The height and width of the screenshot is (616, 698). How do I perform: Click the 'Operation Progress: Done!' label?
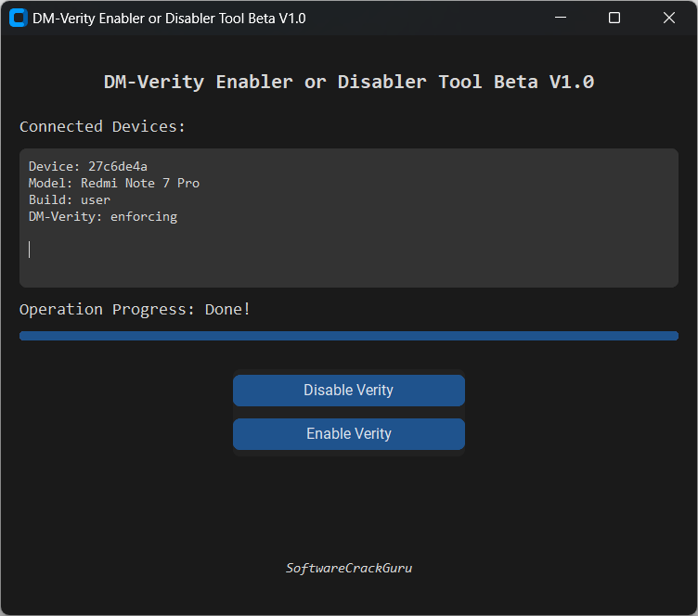point(135,309)
